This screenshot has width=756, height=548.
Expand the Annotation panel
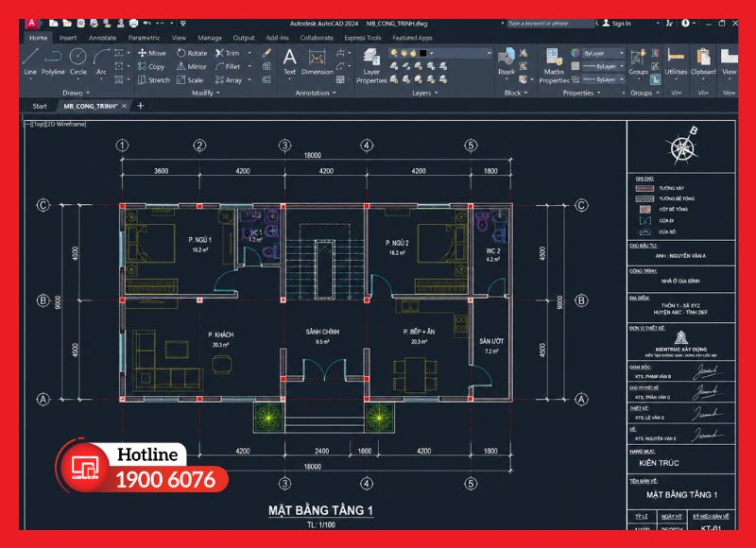316,93
